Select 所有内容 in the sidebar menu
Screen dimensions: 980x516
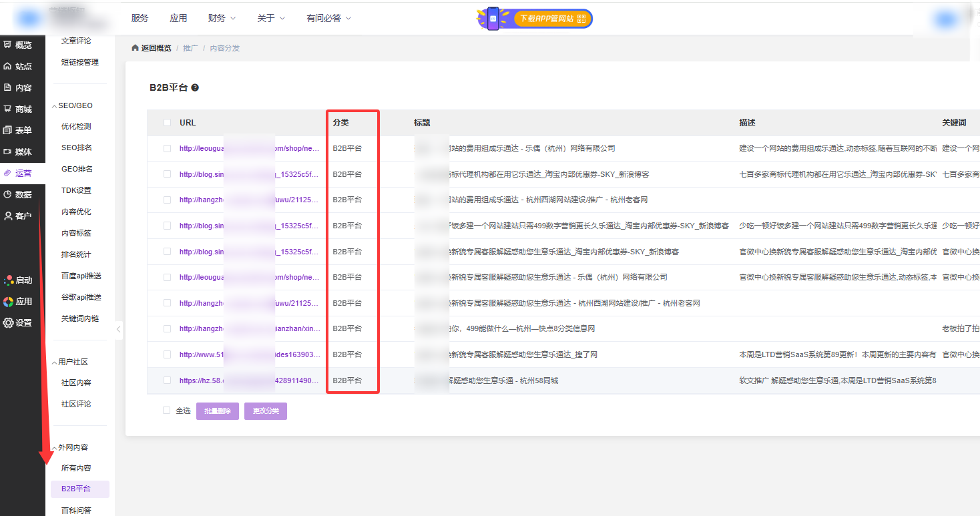76,468
